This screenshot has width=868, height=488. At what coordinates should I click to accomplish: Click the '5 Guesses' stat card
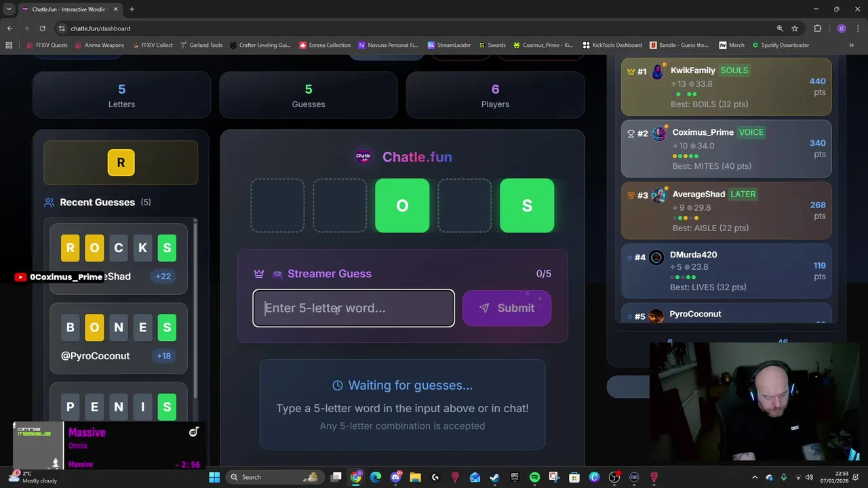point(309,96)
